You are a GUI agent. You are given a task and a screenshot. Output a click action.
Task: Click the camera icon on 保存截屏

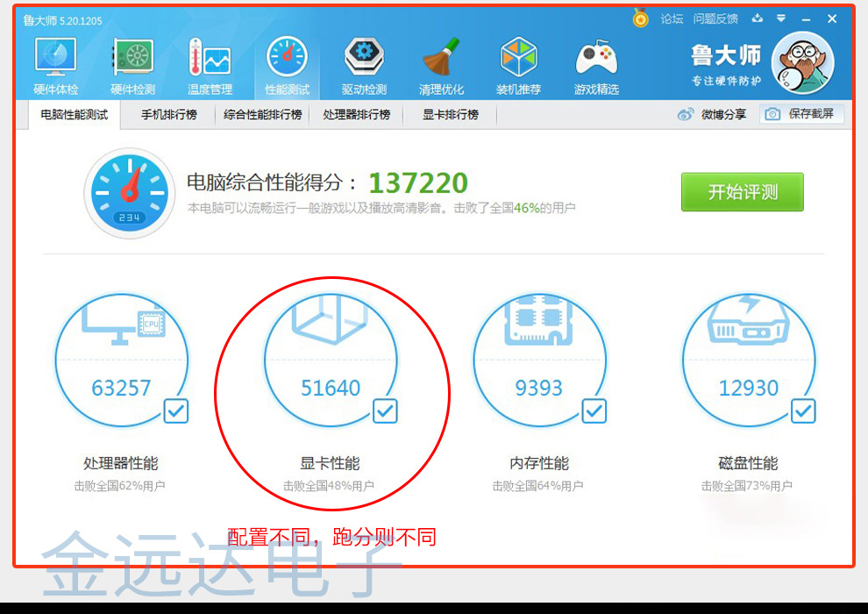point(772,114)
